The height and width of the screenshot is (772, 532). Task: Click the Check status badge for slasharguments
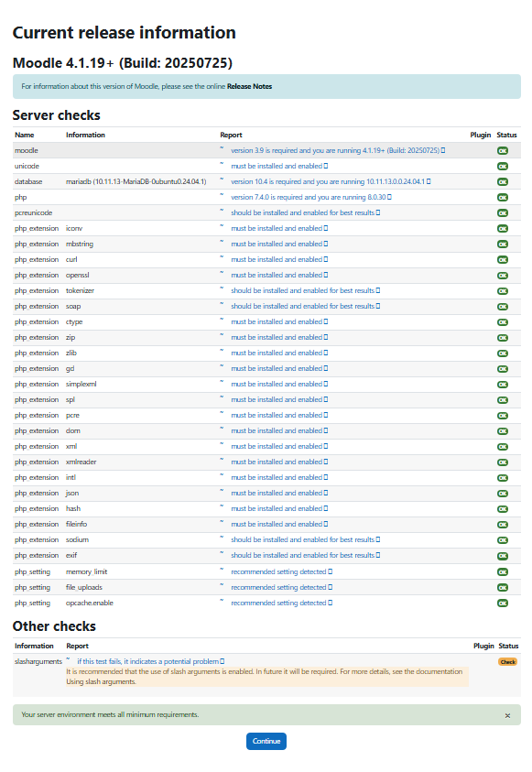coord(508,662)
